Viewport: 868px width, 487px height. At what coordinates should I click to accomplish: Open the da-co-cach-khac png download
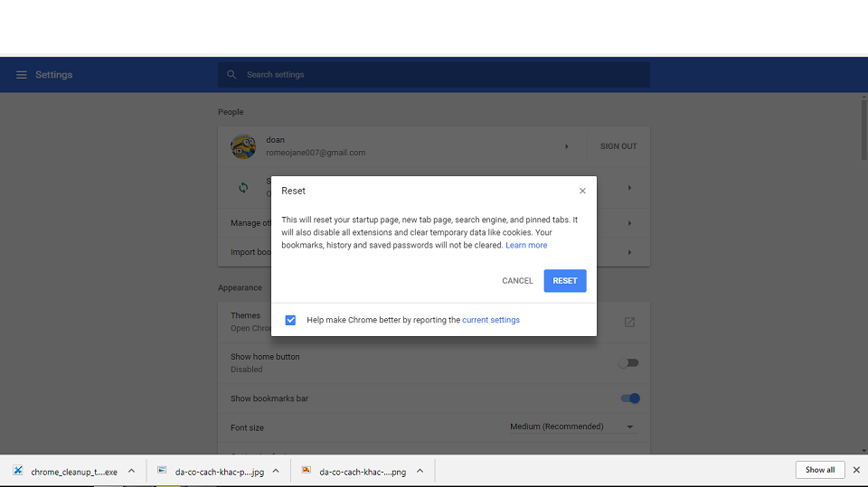[x=354, y=472]
